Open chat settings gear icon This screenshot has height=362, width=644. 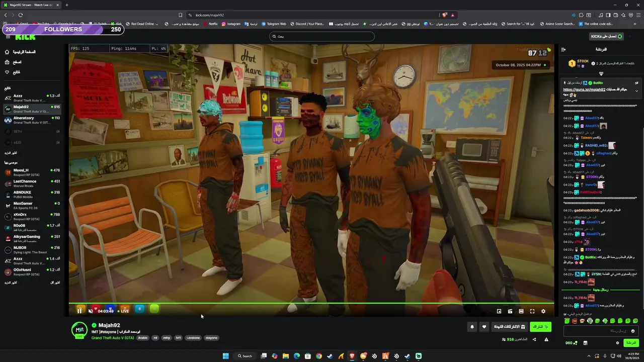point(617,343)
